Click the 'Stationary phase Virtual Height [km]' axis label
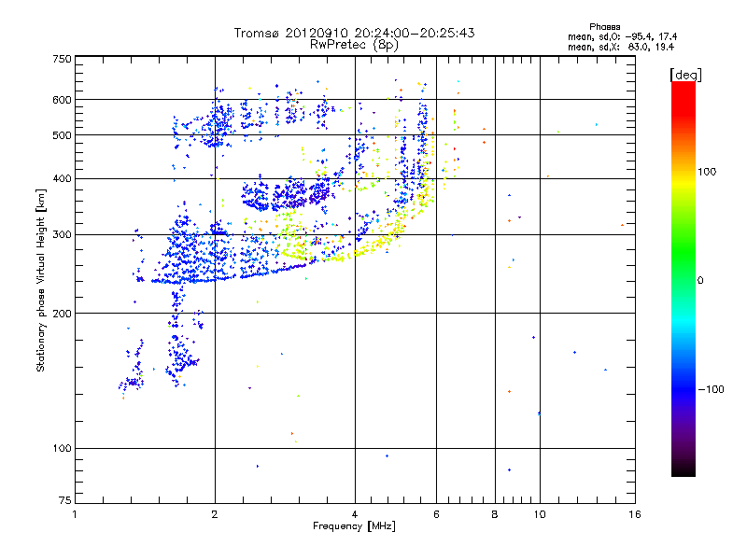Image resolution: width=747 pixels, height=560 pixels. point(41,281)
